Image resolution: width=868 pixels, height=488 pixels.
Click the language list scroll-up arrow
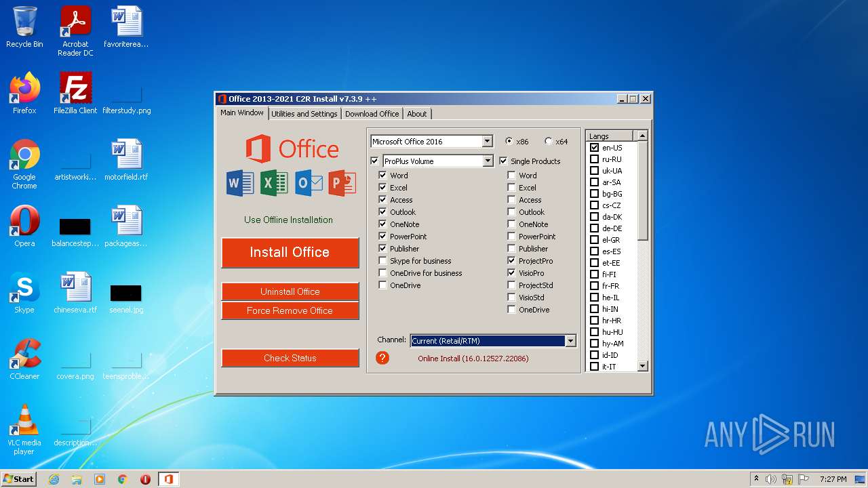pos(643,136)
